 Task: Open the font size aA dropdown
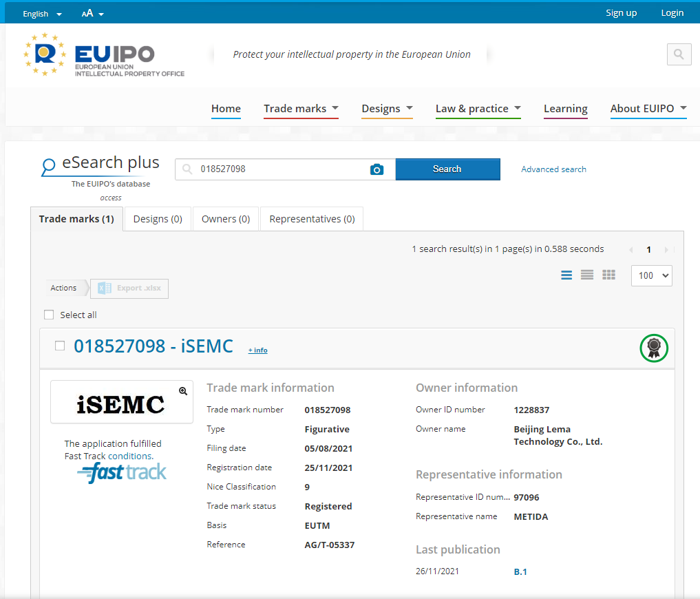tap(92, 14)
